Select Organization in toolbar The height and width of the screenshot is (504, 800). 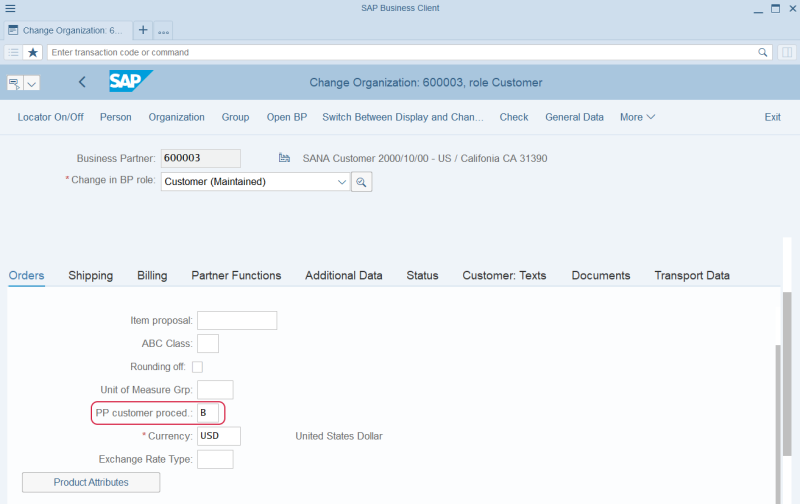pyautogui.click(x=177, y=117)
